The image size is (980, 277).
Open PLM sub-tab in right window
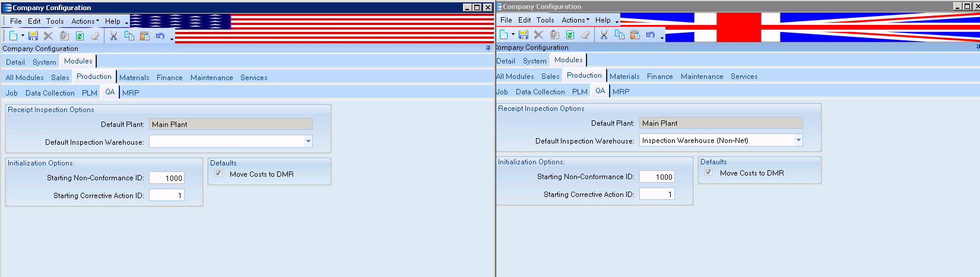(x=580, y=91)
